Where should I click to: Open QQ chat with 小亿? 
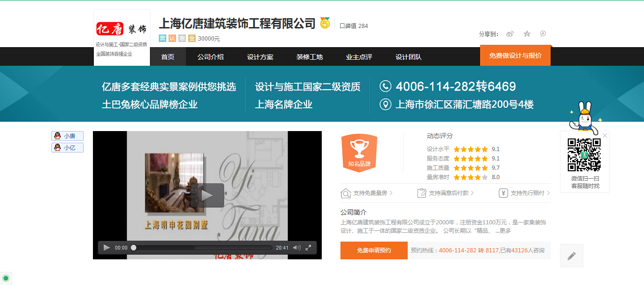coord(67,148)
